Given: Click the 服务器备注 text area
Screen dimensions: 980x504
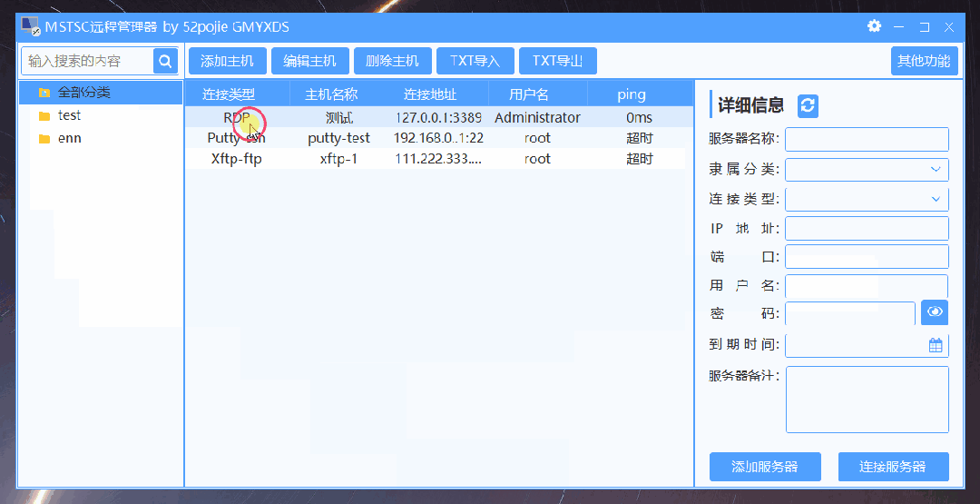Looking at the screenshot, I should (867, 400).
